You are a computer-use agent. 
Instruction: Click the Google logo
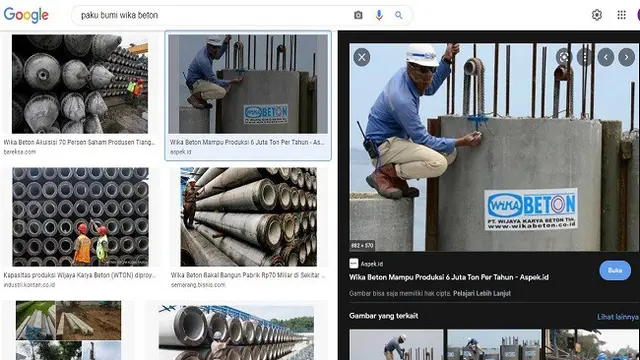pos(26,15)
